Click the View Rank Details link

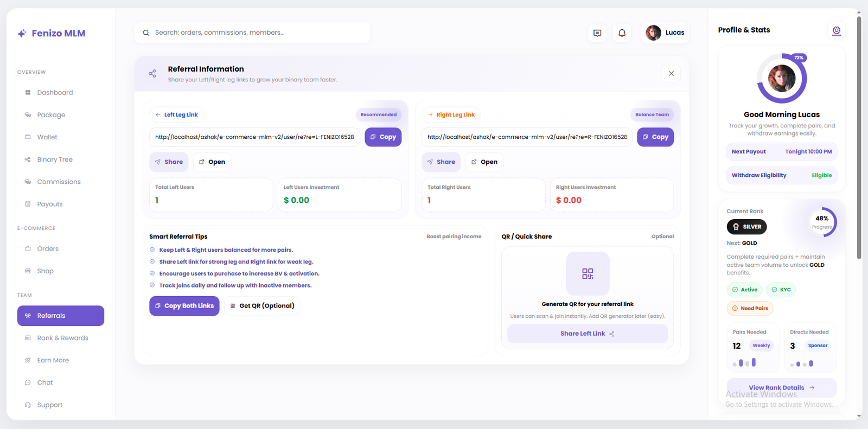pyautogui.click(x=781, y=388)
